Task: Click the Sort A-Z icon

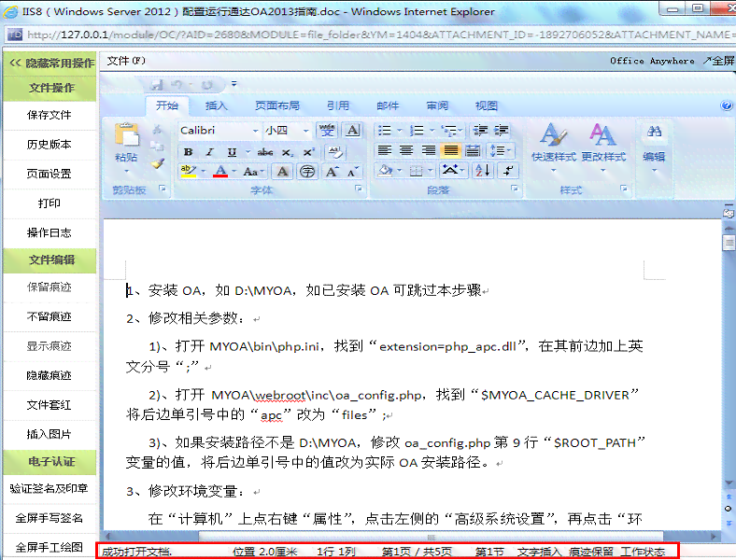Action: pyautogui.click(x=483, y=170)
